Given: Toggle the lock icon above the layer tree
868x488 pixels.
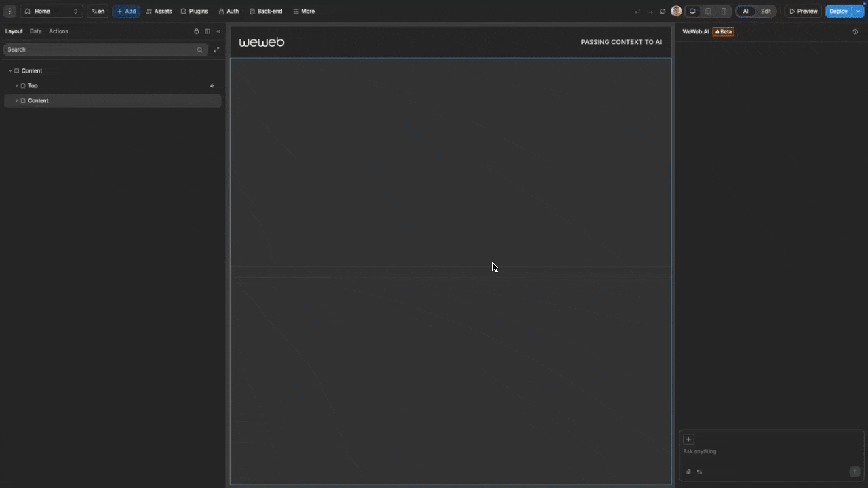Looking at the screenshot, I should pyautogui.click(x=197, y=31).
